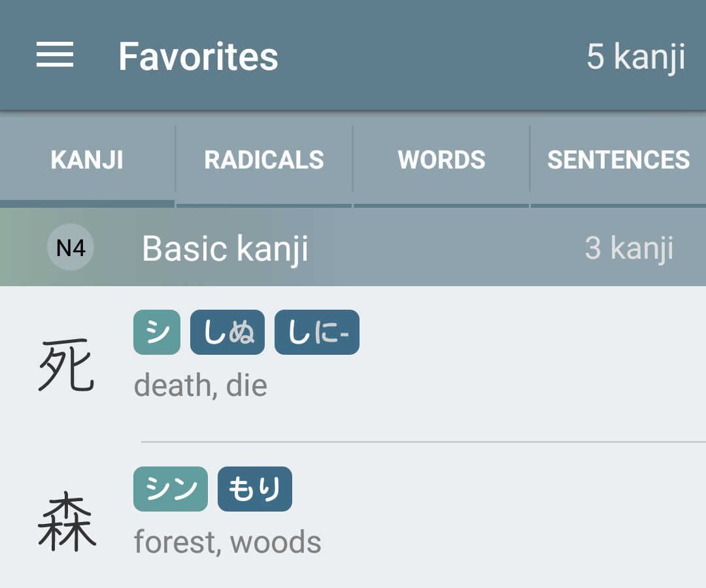Screen dimensions: 706x588
Task: Tap the KANJI tab's underline indicator
Action: pos(87,204)
